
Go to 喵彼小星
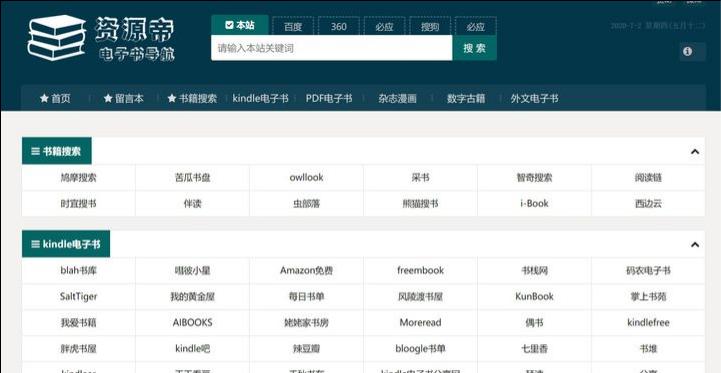tap(192, 270)
